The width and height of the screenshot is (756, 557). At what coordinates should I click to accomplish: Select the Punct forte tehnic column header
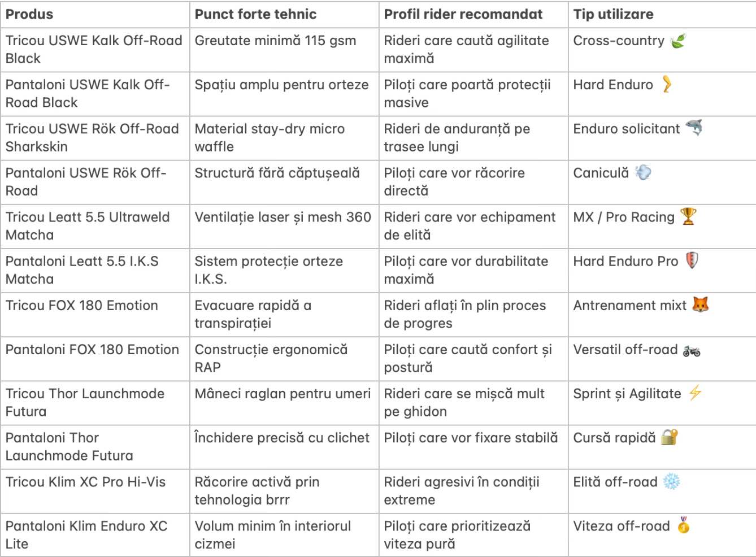click(x=255, y=14)
